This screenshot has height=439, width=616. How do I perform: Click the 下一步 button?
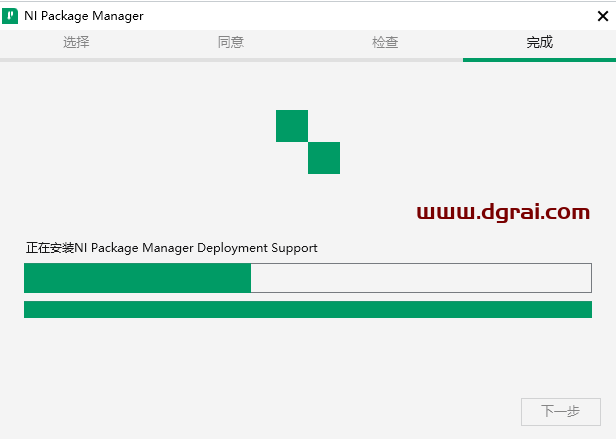[x=561, y=411]
